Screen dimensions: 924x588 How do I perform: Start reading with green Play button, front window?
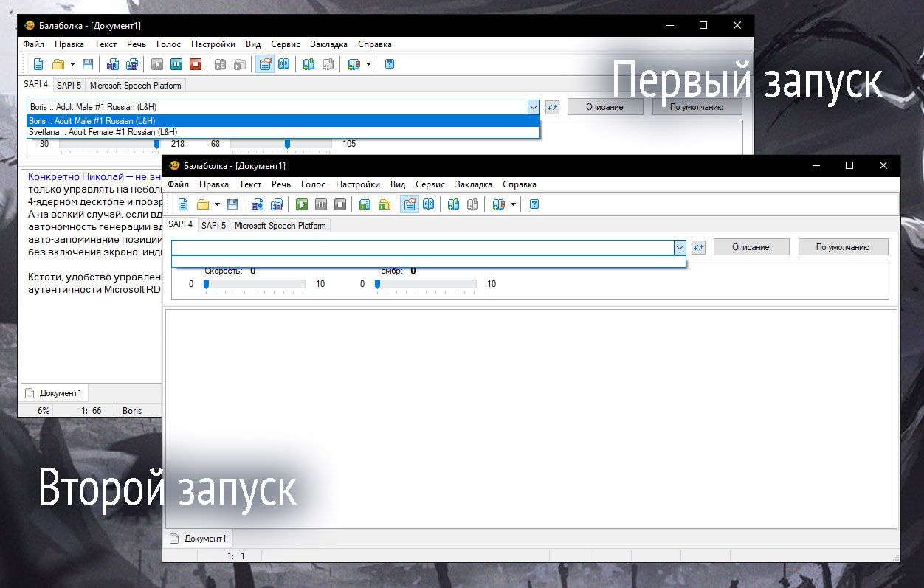coord(302,204)
